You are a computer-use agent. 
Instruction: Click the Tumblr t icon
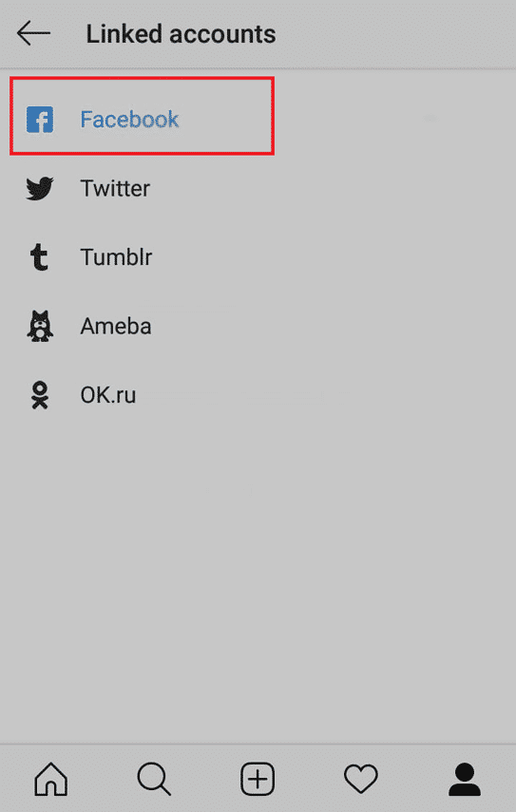click(39, 257)
